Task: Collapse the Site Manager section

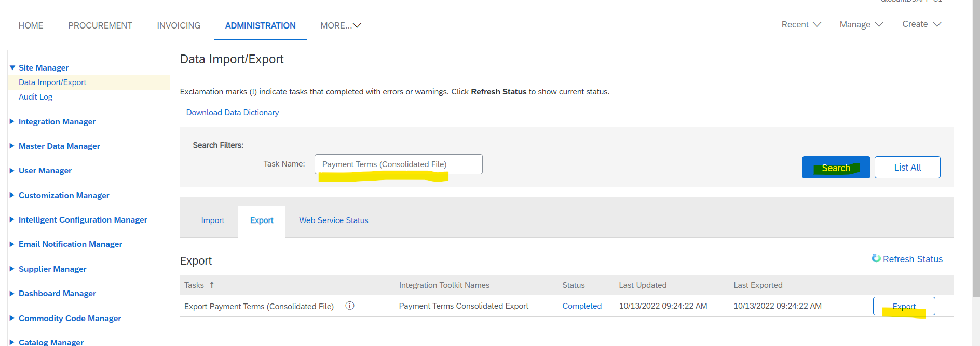Action: coord(12,68)
